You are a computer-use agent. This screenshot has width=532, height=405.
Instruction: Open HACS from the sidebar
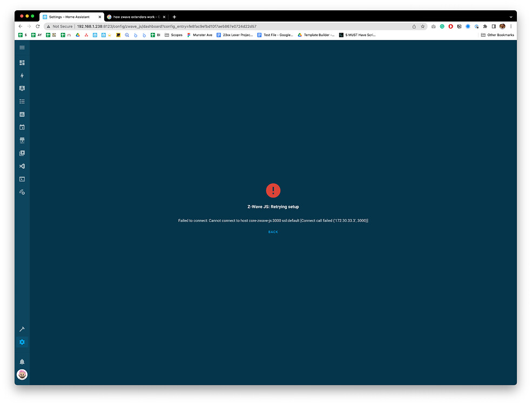pos(22,140)
